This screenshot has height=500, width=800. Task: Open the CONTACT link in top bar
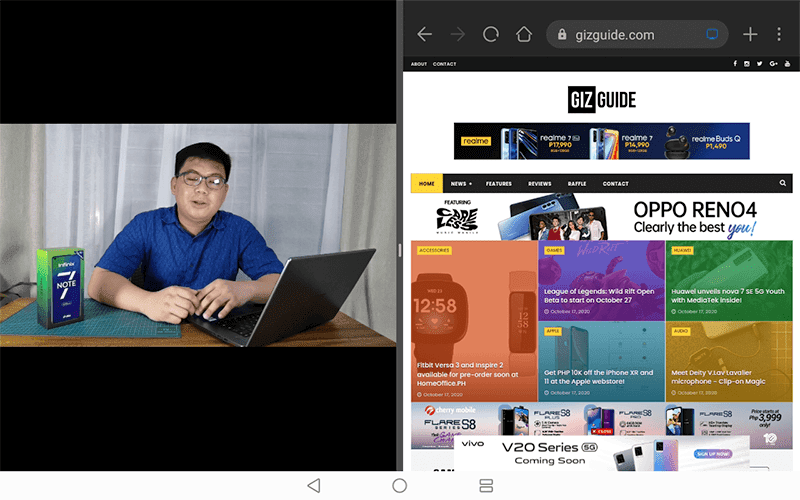444,64
